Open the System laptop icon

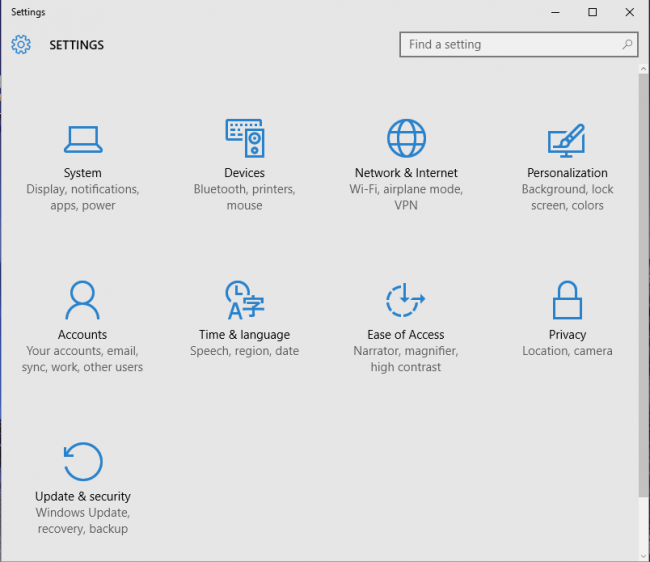(x=83, y=139)
